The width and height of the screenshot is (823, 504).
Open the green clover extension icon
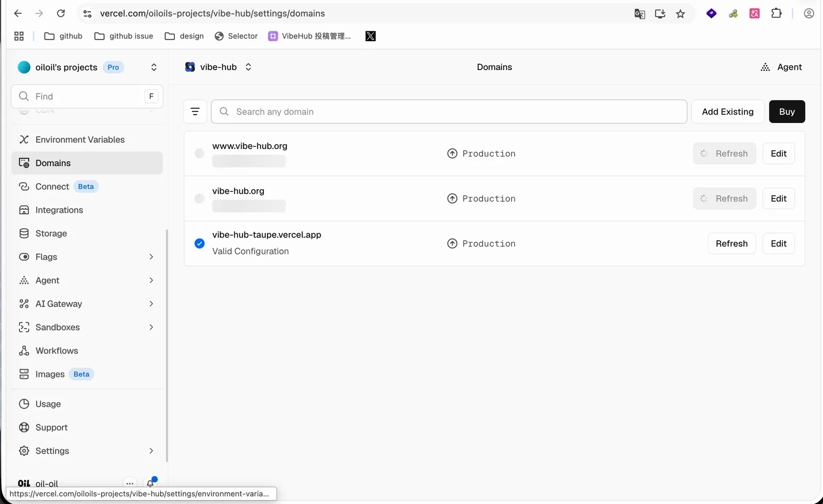(733, 13)
